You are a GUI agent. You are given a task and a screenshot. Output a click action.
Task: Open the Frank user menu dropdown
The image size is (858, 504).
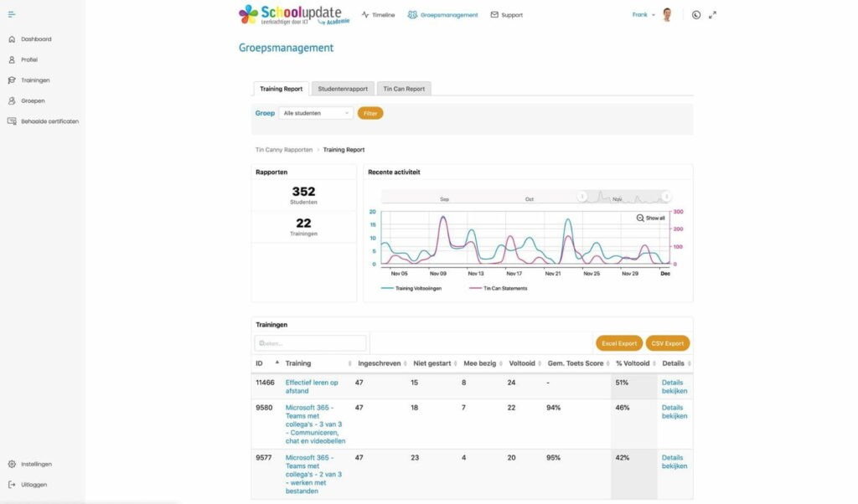click(x=643, y=15)
